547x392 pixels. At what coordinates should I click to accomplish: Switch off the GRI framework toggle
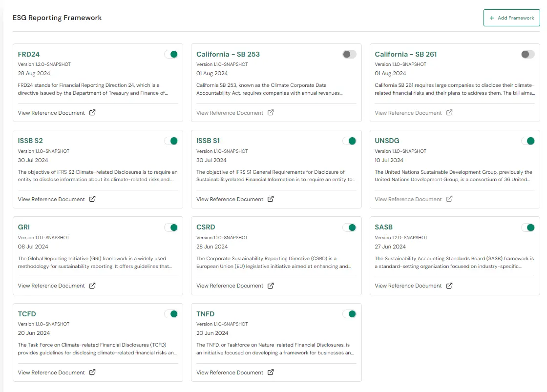(171, 227)
